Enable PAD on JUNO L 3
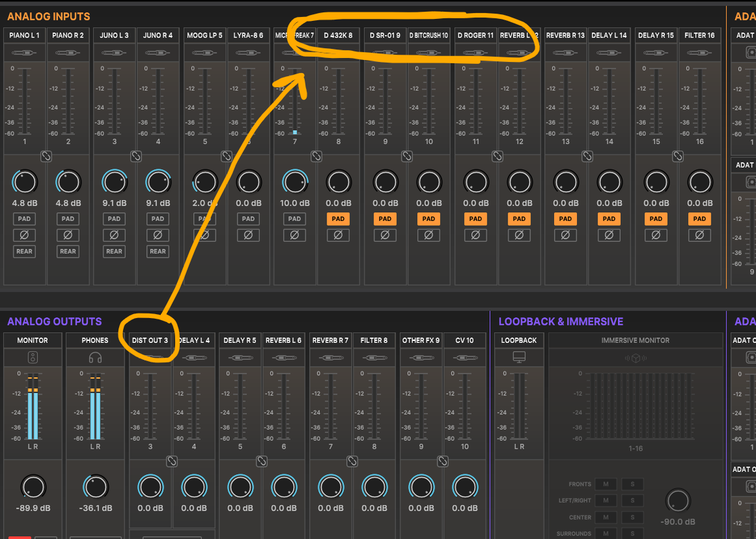 tap(114, 218)
